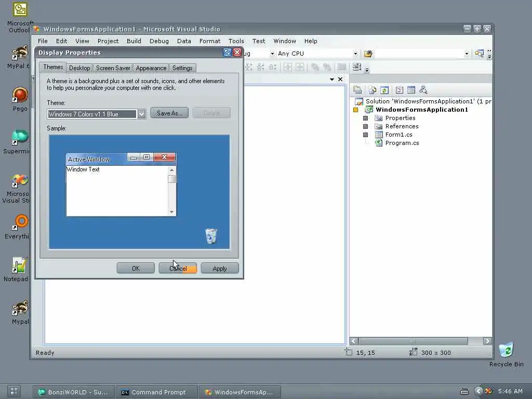Click the Center Vertically layout icon
Image resolution: width=532 pixels, height=399 pixels.
click(300, 67)
